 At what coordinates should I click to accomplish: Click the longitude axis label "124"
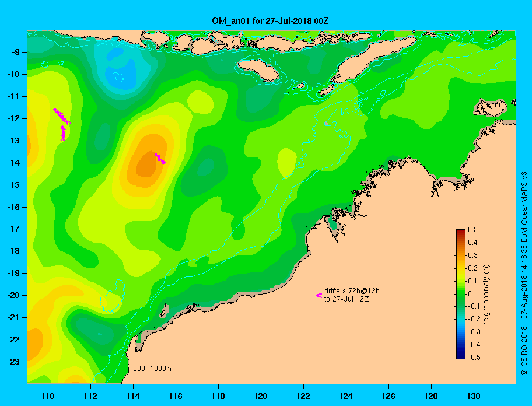[x=346, y=396]
